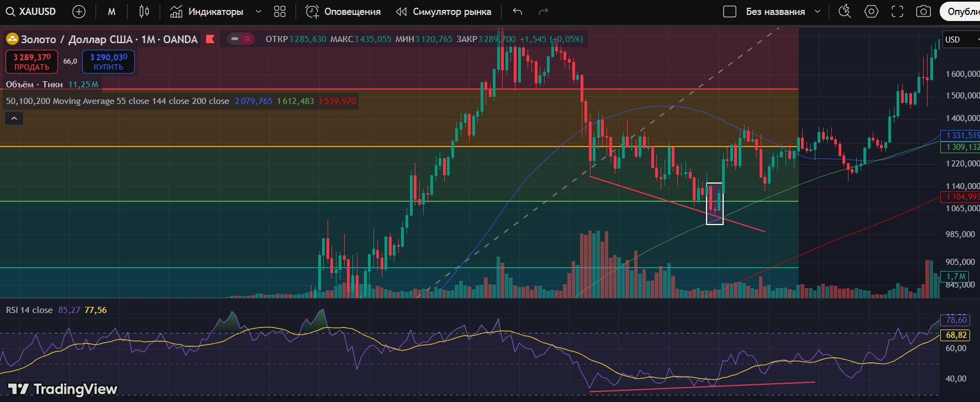This screenshot has height=402, width=980.
Task: Enter fullscreen mode
Action: pyautogui.click(x=898, y=12)
